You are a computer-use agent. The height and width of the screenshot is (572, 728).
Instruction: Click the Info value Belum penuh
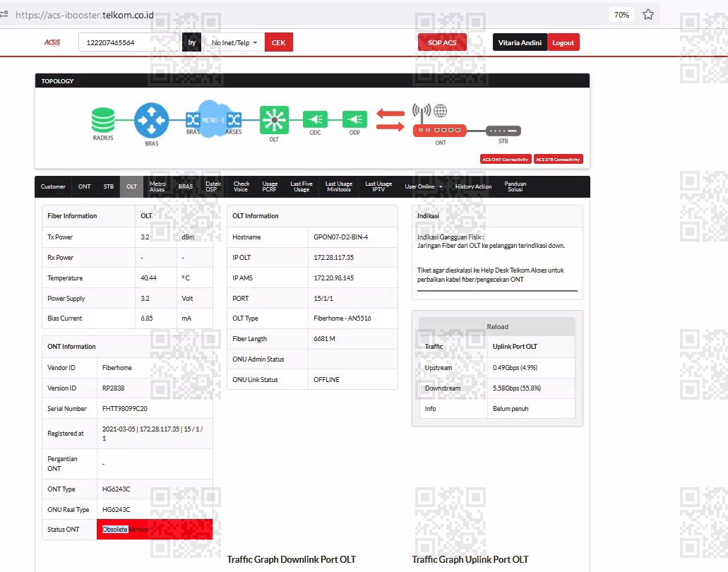coord(511,409)
